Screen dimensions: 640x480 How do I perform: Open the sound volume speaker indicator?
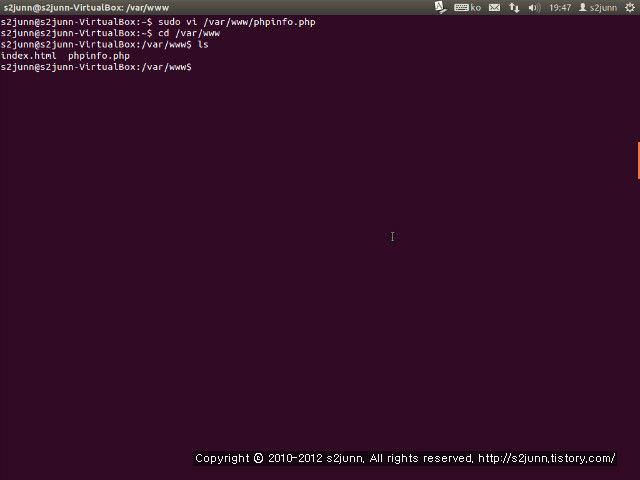[x=534, y=7]
